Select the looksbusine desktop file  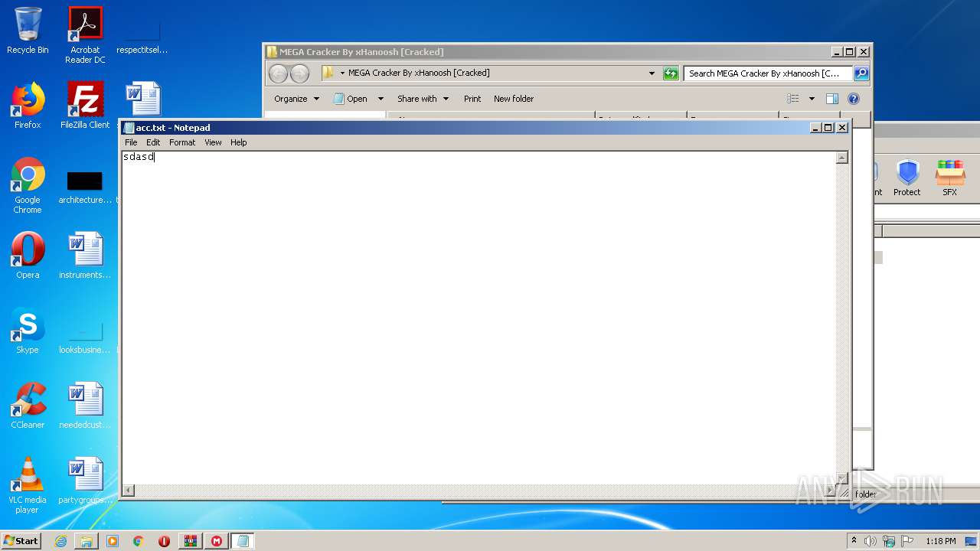tap(85, 335)
